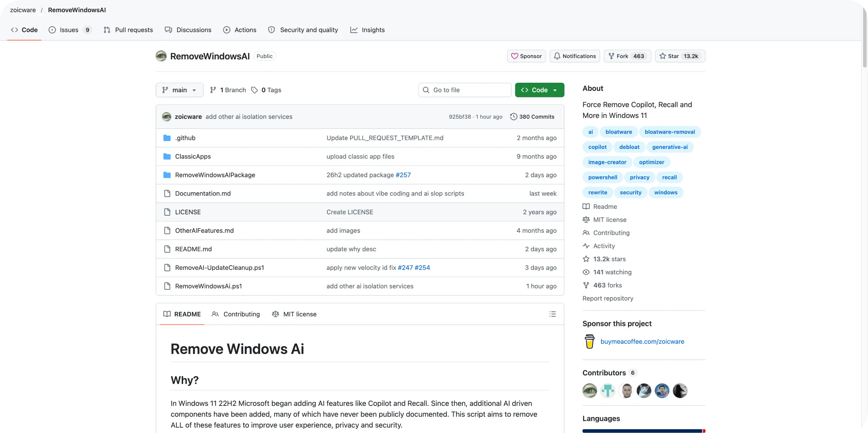The image size is (868, 433).
Task: Star the RemoveWindowsAI repository
Action: (680, 56)
